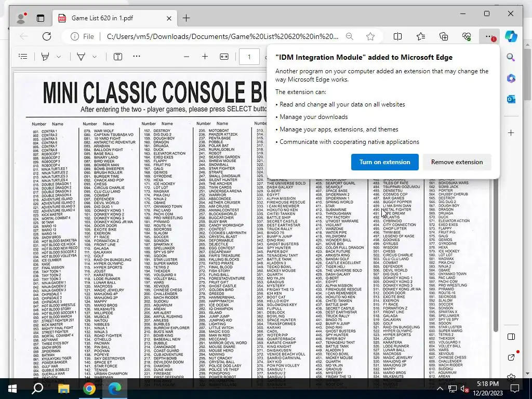Toggle fit to width view
This screenshot has height=399, width=532.
pos(224,57)
